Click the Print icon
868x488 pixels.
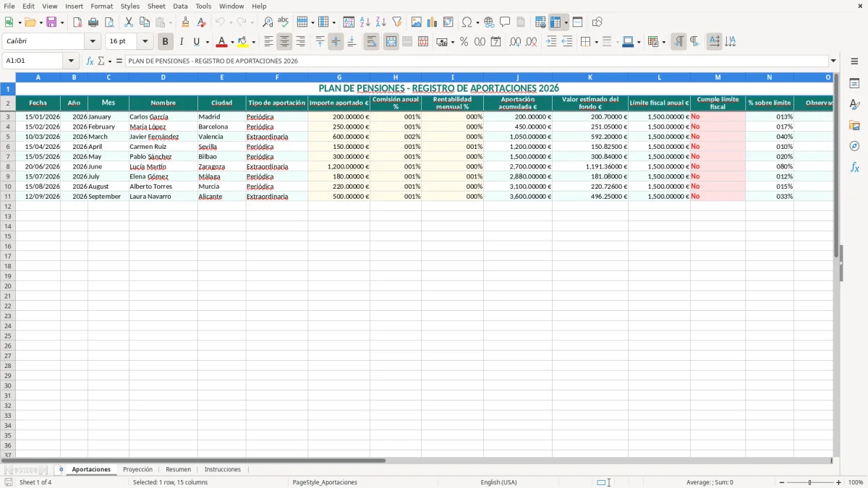pyautogui.click(x=93, y=22)
